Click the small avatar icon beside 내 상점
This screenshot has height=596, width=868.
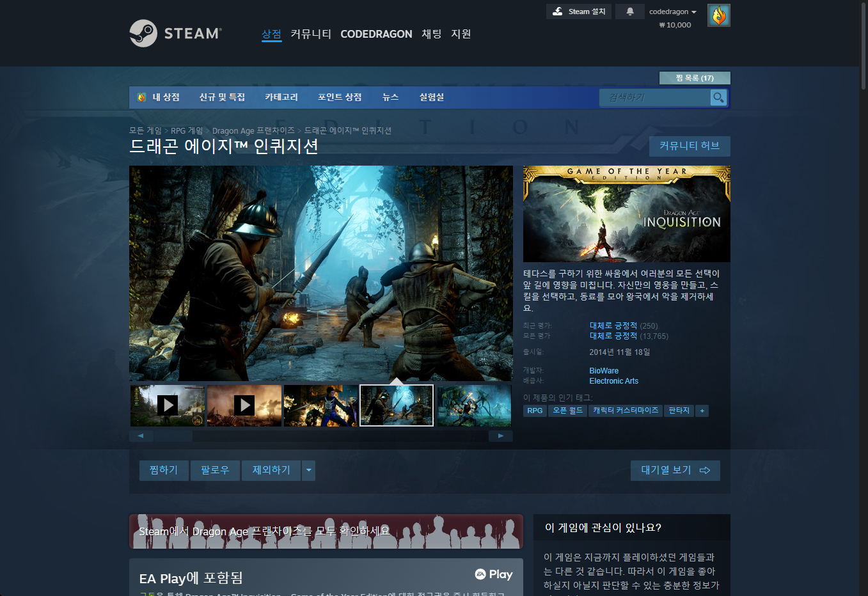coord(142,97)
